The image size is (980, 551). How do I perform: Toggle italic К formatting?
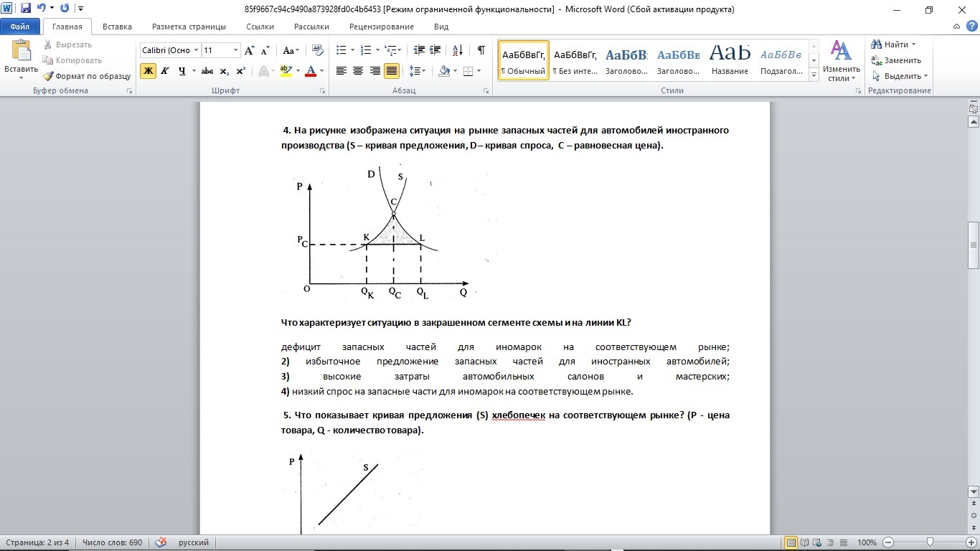165,71
